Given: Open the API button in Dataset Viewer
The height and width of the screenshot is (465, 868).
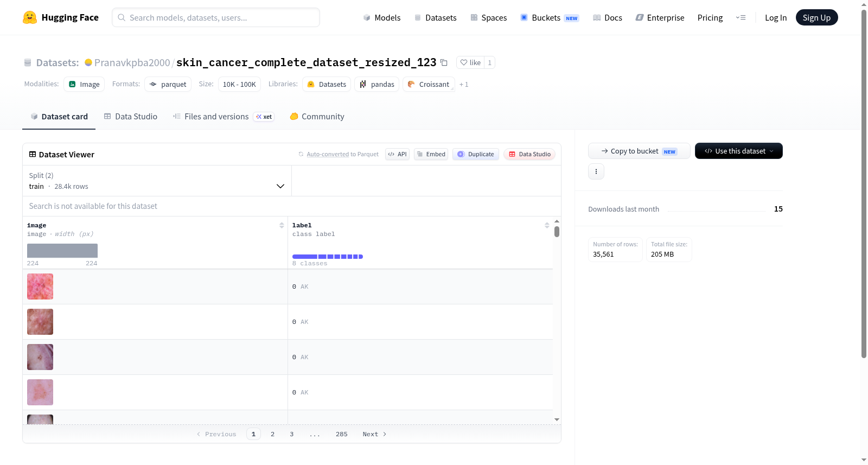Looking at the screenshot, I should pos(397,154).
